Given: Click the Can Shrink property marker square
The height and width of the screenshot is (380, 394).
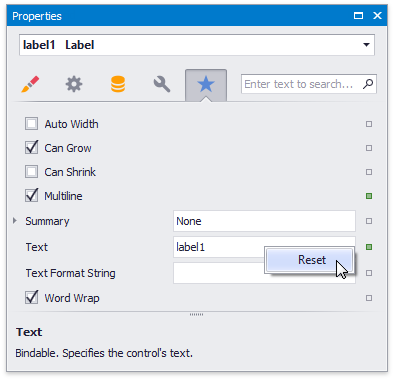Looking at the screenshot, I should tap(369, 172).
